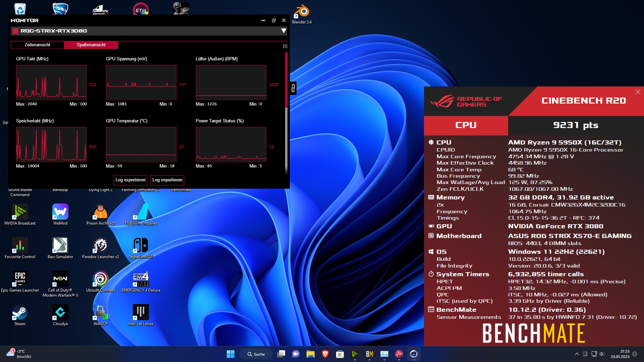Click 'AMD Ryzen 9 5950X (16C/32T)' heading
Viewport: 644px width, 362px height.
(565, 142)
